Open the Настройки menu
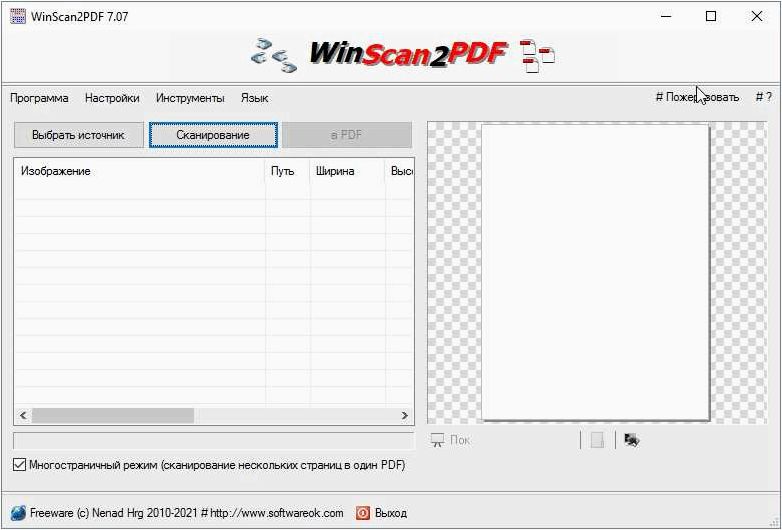782x530 pixels. pyautogui.click(x=112, y=98)
